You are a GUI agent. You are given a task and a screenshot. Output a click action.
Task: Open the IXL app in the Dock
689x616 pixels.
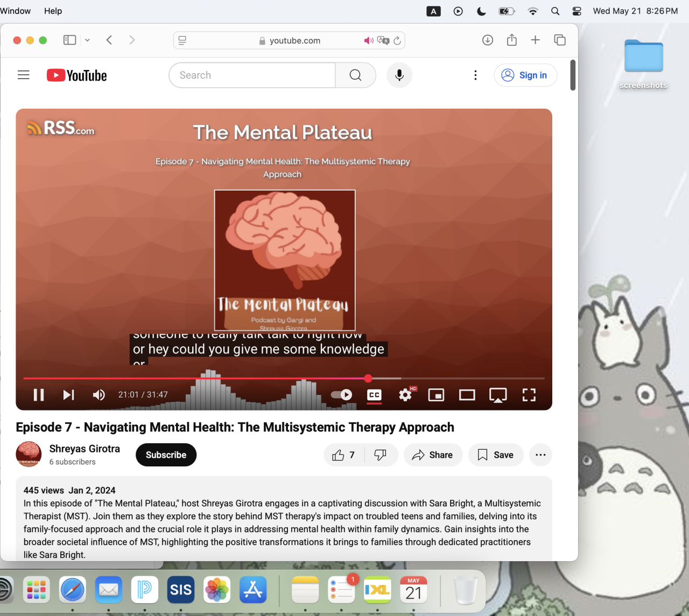(x=377, y=590)
